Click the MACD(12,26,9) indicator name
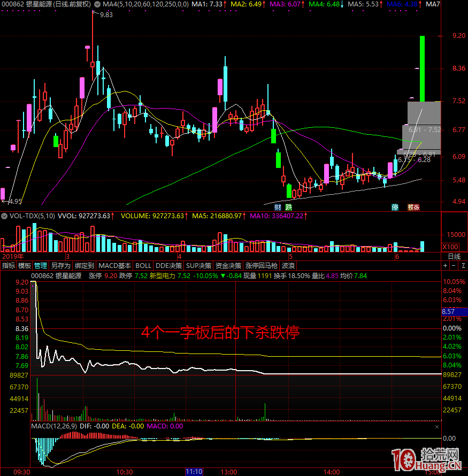This screenshot has width=468, height=476. pos(54,426)
